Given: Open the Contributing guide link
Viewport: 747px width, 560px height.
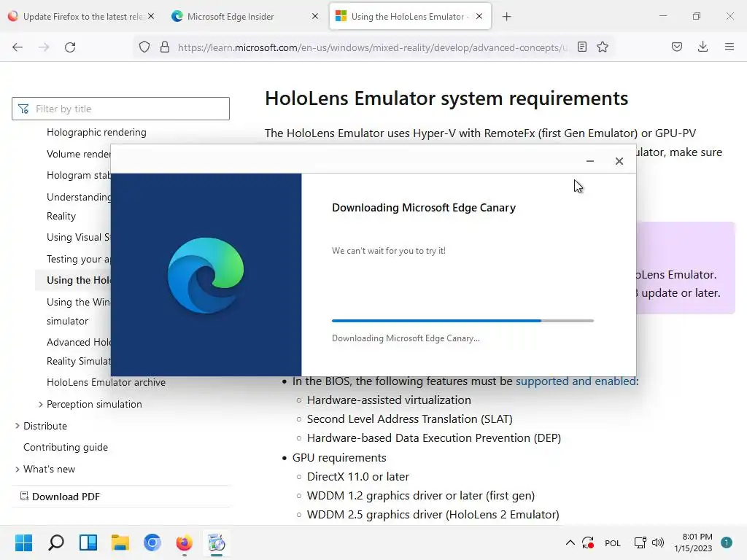Looking at the screenshot, I should tap(66, 447).
